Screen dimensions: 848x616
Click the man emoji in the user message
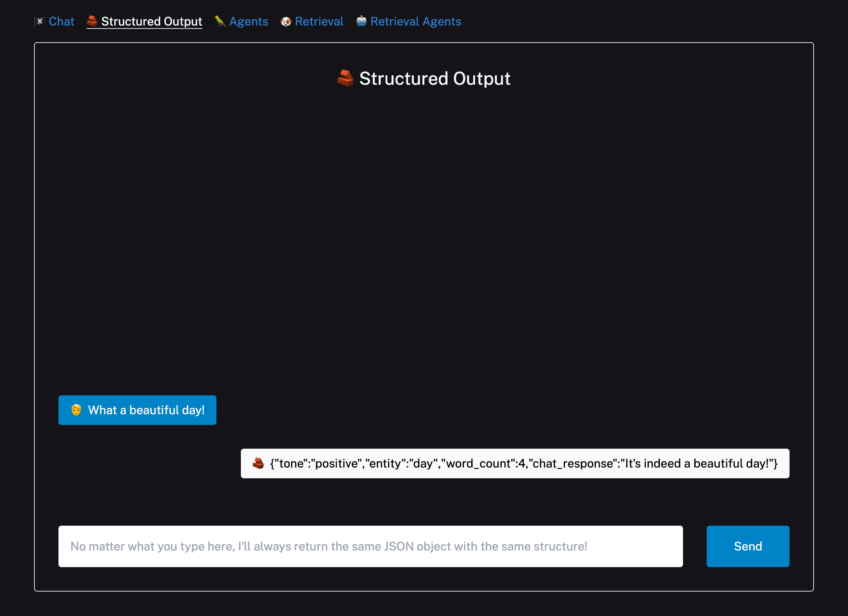[76, 410]
